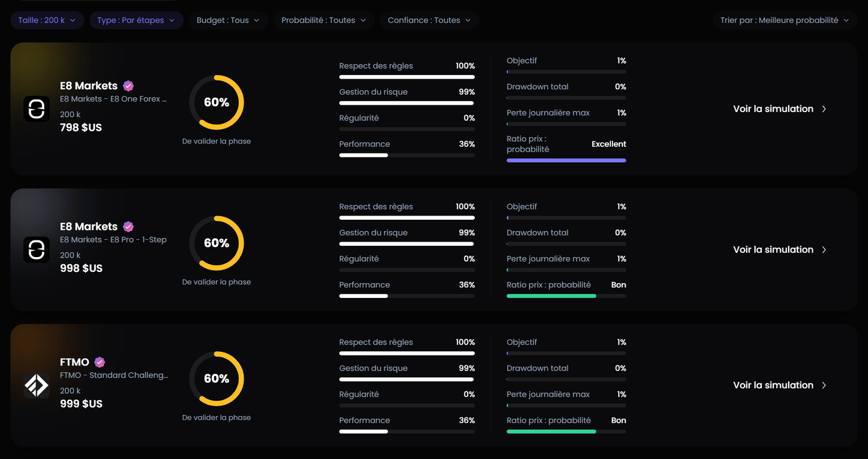This screenshot has width=868, height=459.
Task: Click the Gestion du risque bar on E8 Pro card
Action: point(407,244)
